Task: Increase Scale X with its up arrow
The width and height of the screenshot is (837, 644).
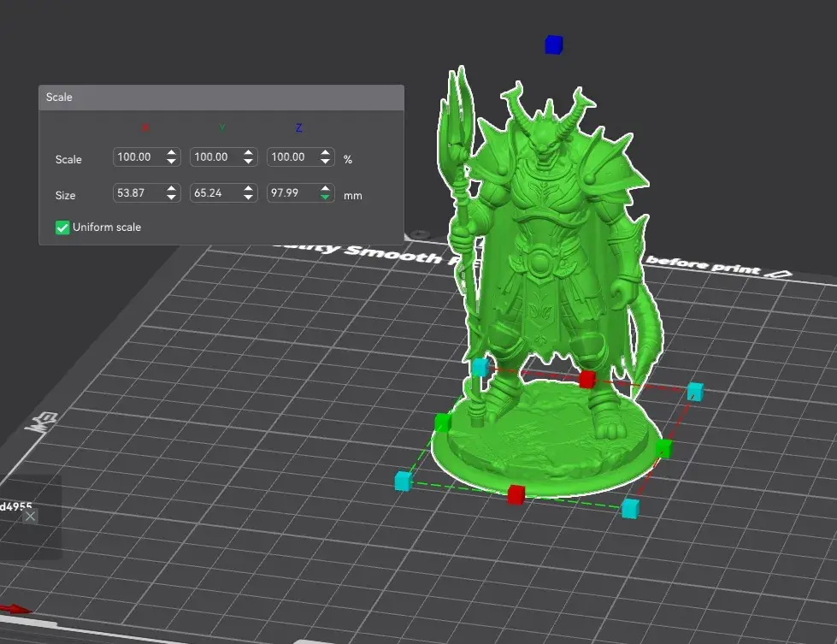Action: coord(171,153)
